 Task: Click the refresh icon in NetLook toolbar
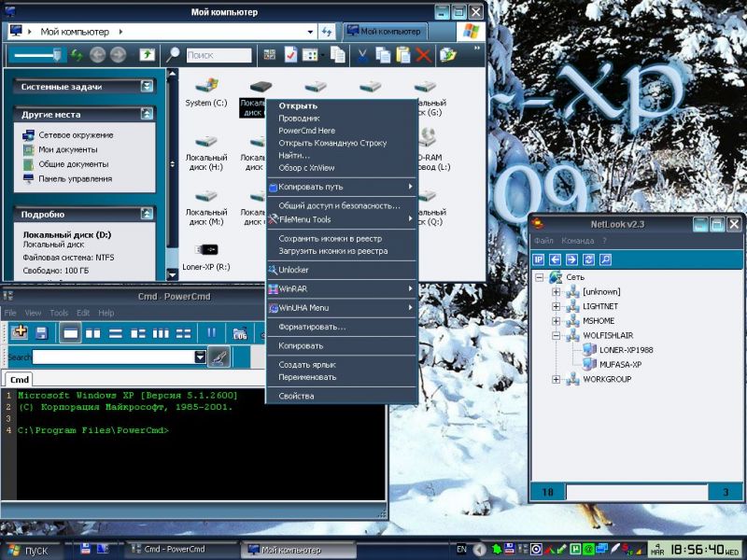[587, 259]
